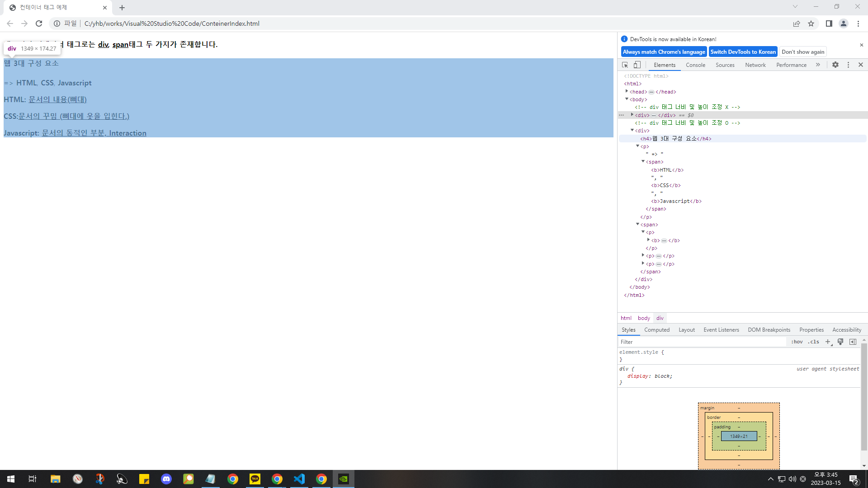Viewport: 868px width, 488px height.
Task: Show more DevTools tabs chevron
Action: pyautogui.click(x=818, y=65)
